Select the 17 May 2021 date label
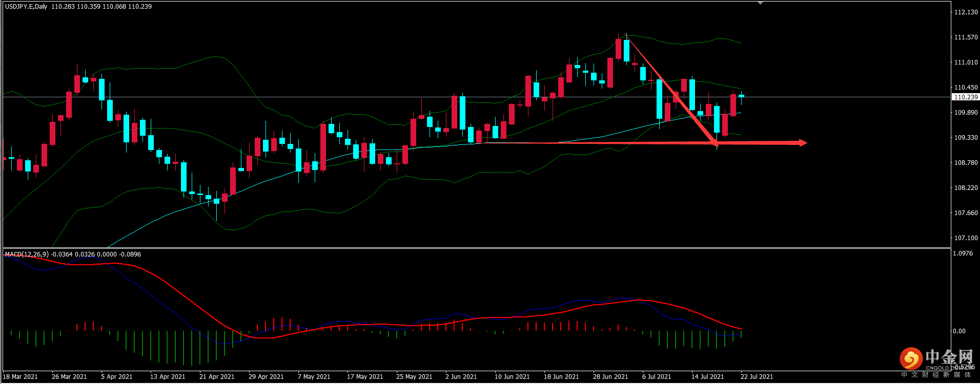This screenshot has width=980, height=384. 365,377
